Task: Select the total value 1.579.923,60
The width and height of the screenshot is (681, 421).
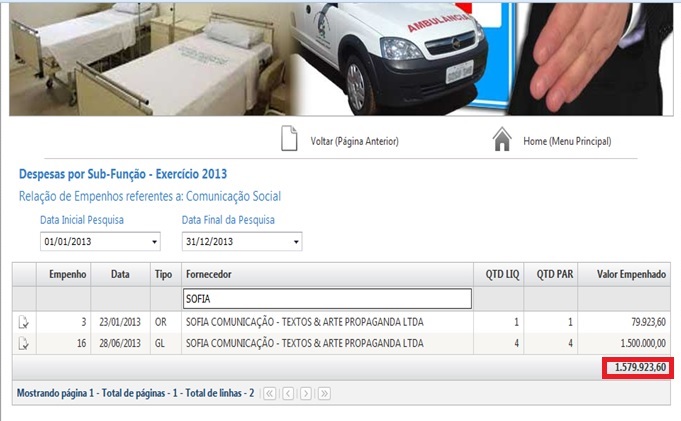Action: click(637, 368)
